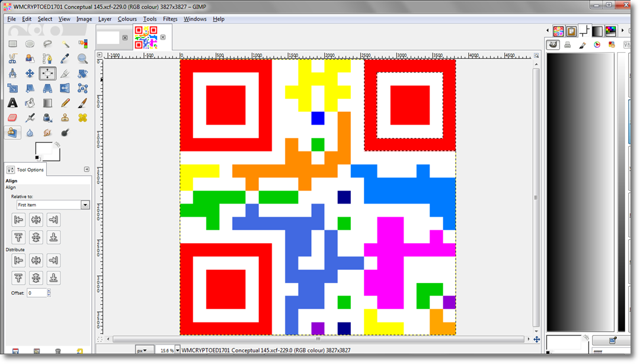This screenshot has width=640, height=364.
Task: Select the Pencil tool
Action: click(x=65, y=103)
